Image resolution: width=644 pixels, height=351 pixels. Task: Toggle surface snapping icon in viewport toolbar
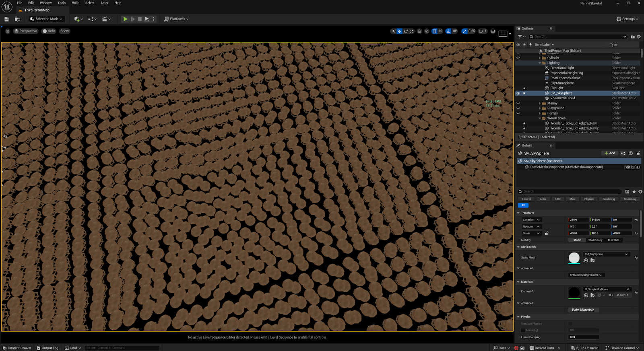tap(427, 31)
